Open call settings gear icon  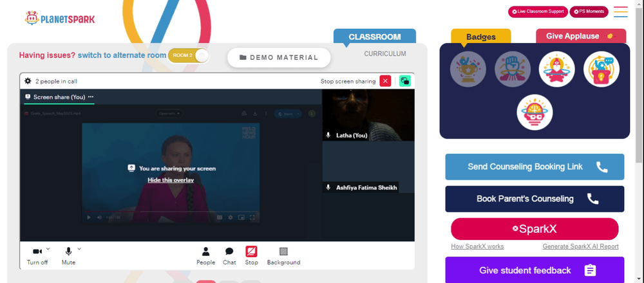coord(28,81)
